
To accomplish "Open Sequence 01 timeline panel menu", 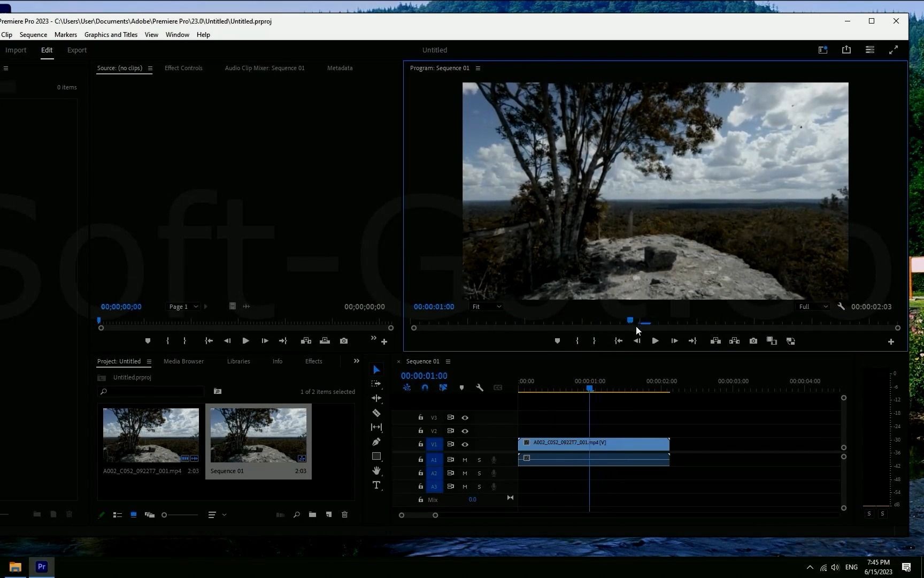I will click(x=448, y=361).
